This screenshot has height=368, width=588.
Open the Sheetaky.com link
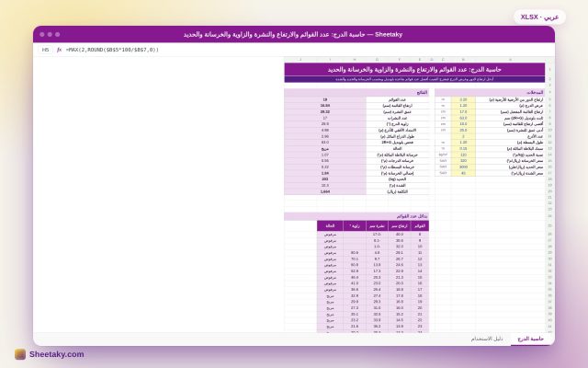[x=57, y=354]
